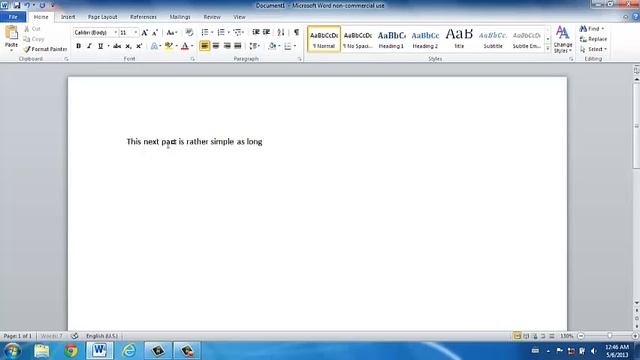This screenshot has width=640, height=360.
Task: Click the Decrease Indent icon
Action: (256, 32)
